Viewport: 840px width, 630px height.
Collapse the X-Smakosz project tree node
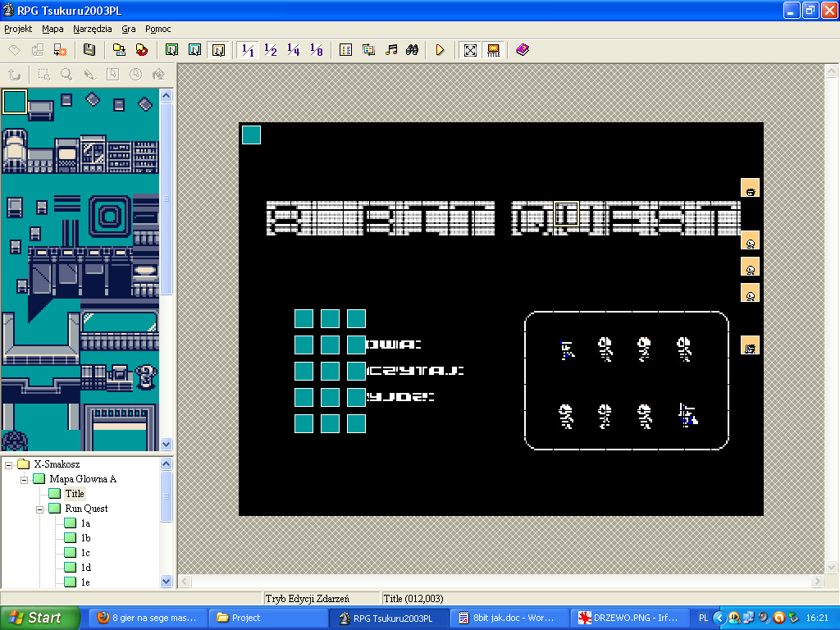tap(8, 465)
